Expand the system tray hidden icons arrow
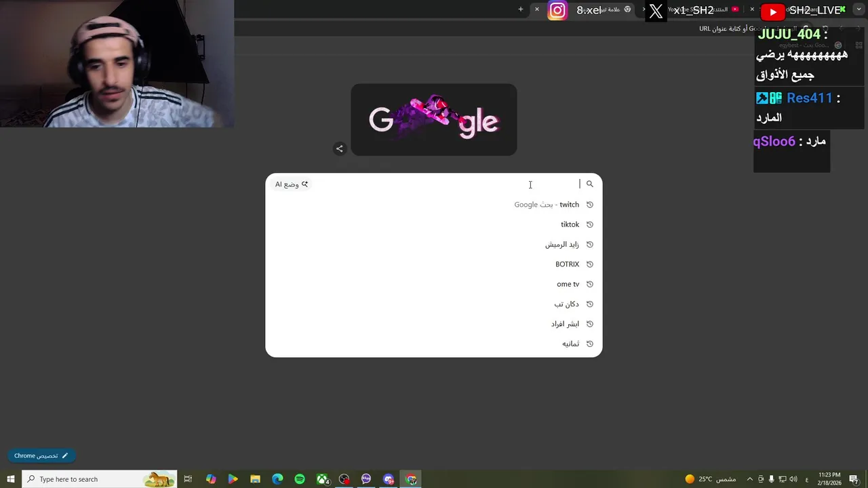 749,479
